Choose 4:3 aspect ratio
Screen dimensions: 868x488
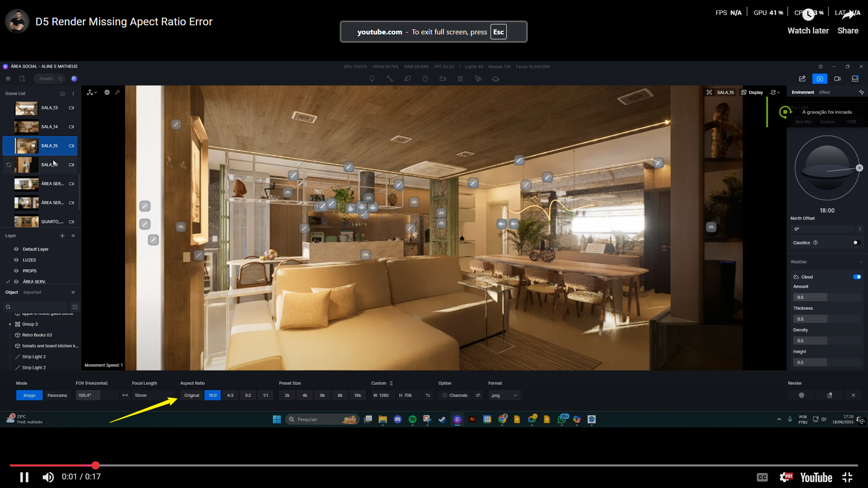click(230, 395)
